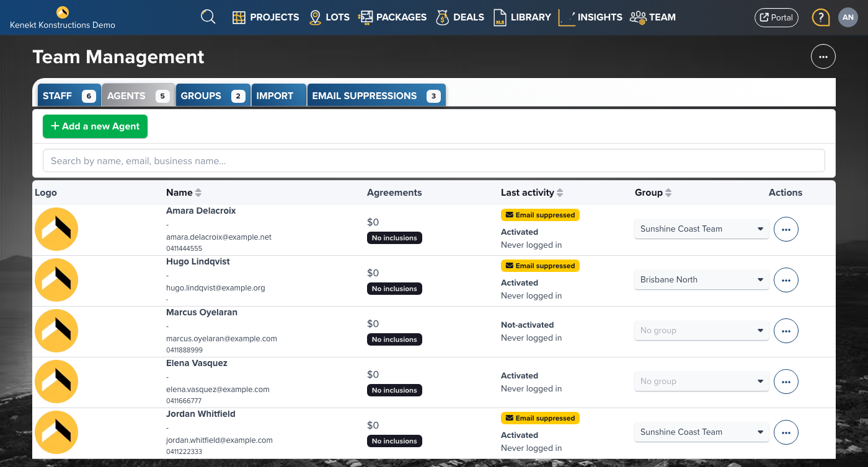The image size is (868, 467).
Task: Click Amara Delacroix's agent logo
Action: [x=56, y=229]
